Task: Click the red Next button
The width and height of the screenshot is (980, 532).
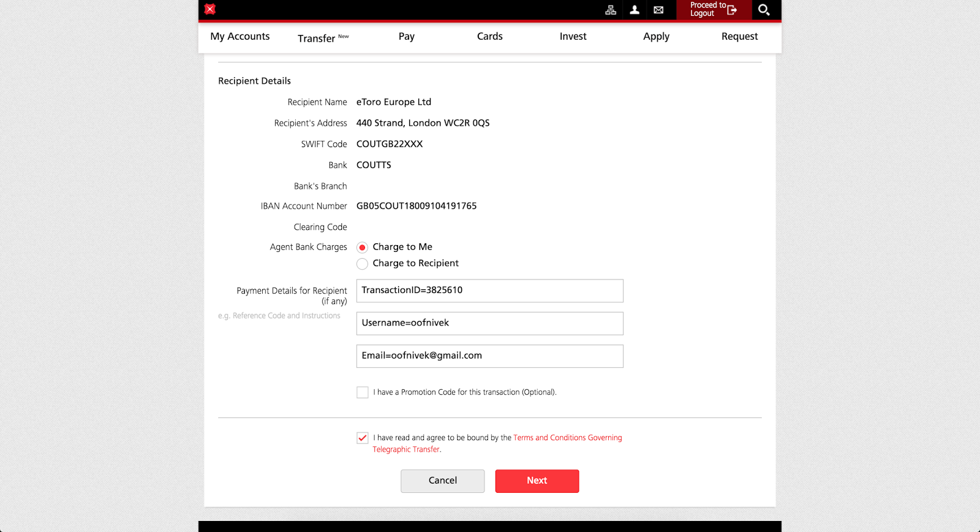Action: (x=537, y=481)
